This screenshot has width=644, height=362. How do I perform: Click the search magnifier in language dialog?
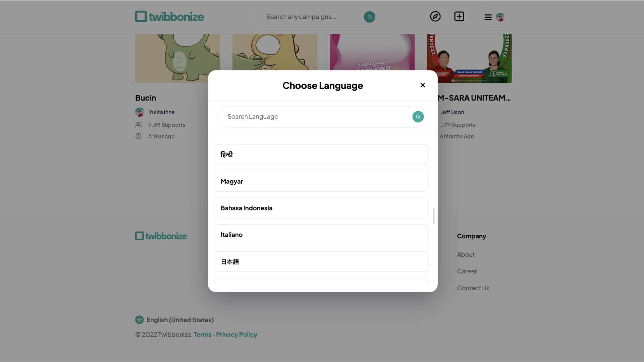coord(418,117)
